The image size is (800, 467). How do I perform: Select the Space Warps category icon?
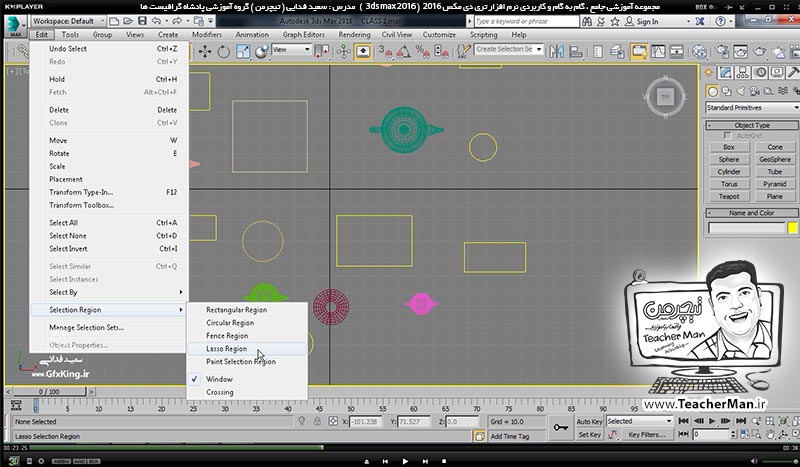pos(782,91)
